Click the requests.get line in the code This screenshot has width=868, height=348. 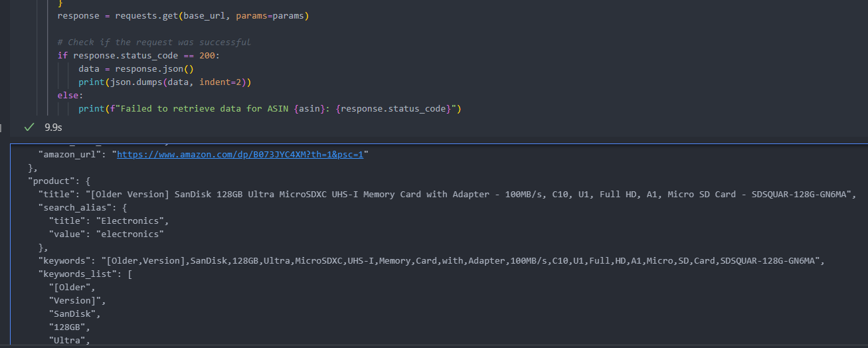[183, 15]
